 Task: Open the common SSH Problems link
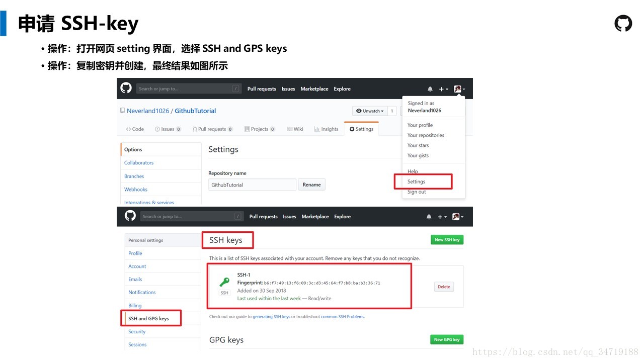coord(343,317)
